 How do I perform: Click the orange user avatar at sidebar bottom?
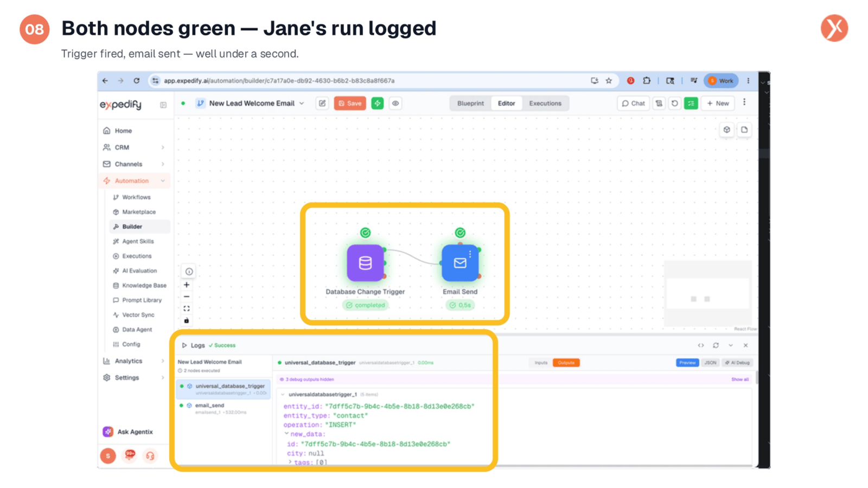coord(108,456)
